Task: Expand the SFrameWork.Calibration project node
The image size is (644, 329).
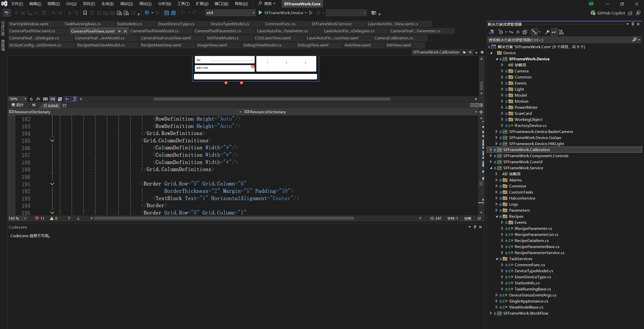Action: [x=491, y=150]
